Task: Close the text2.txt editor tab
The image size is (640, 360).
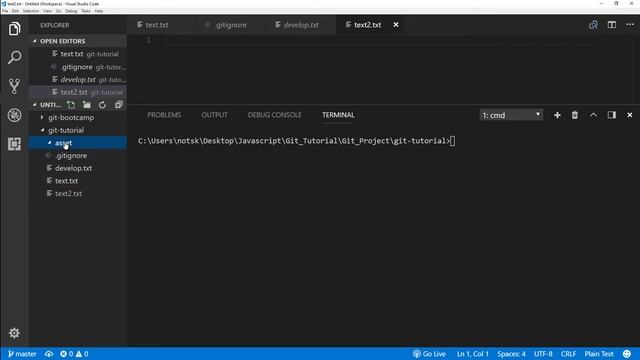Action: 396,25
